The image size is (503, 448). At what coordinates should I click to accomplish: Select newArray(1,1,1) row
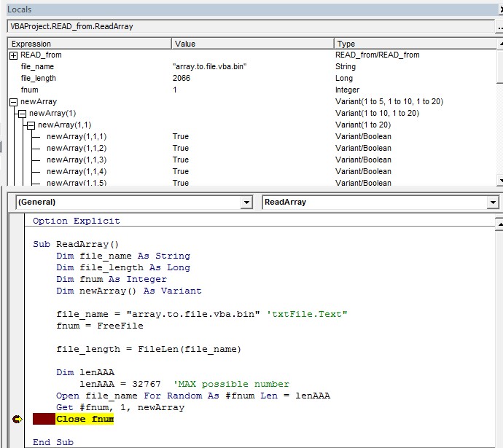251,136
